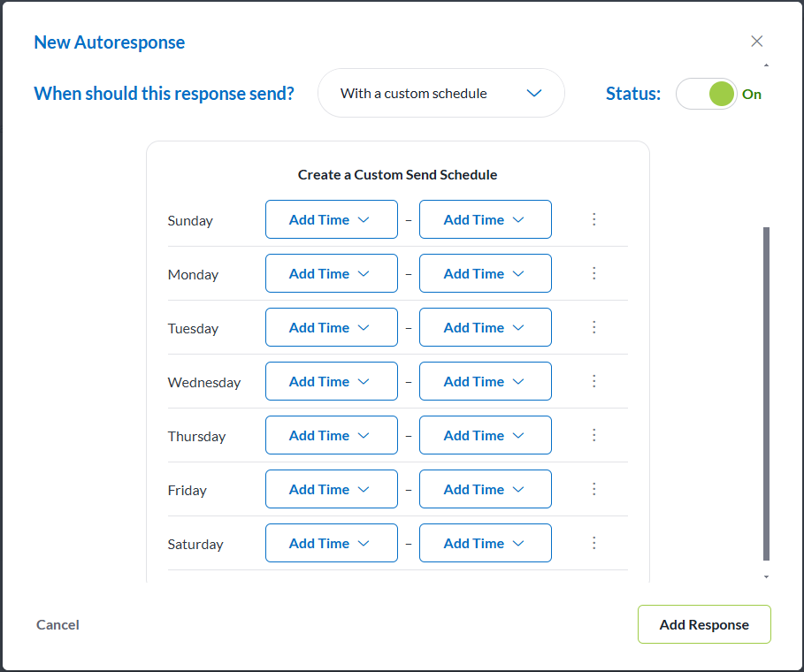Open Wednesday's row options menu
Viewport: 804px width, 672px height.
(593, 380)
